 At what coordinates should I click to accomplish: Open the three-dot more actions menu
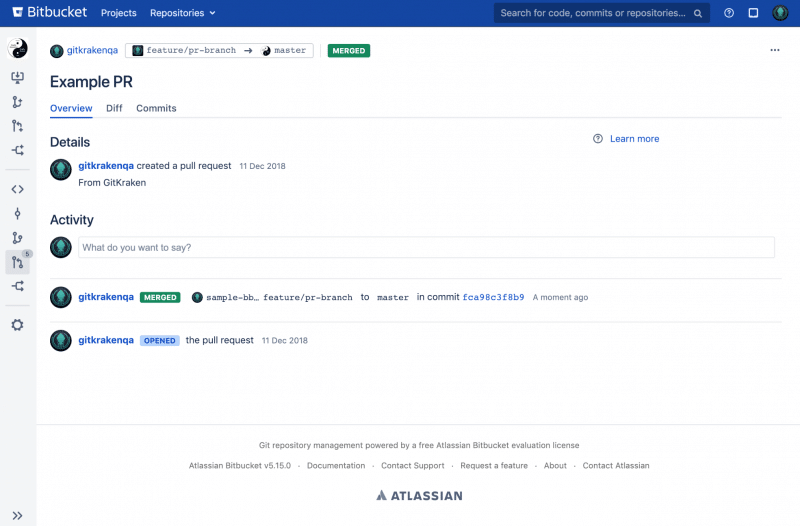tap(774, 50)
